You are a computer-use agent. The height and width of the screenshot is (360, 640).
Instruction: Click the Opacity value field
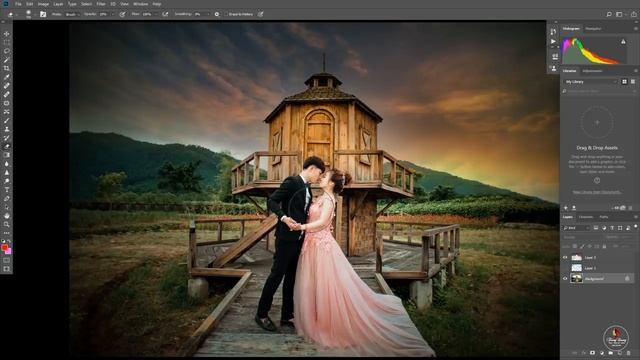click(105, 14)
